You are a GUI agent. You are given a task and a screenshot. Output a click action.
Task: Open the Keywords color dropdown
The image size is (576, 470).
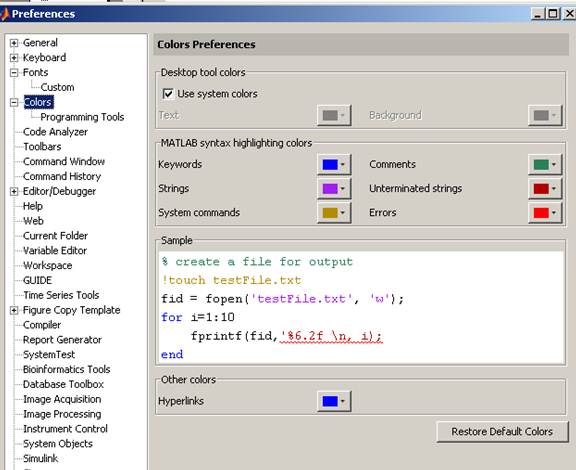coord(334,164)
